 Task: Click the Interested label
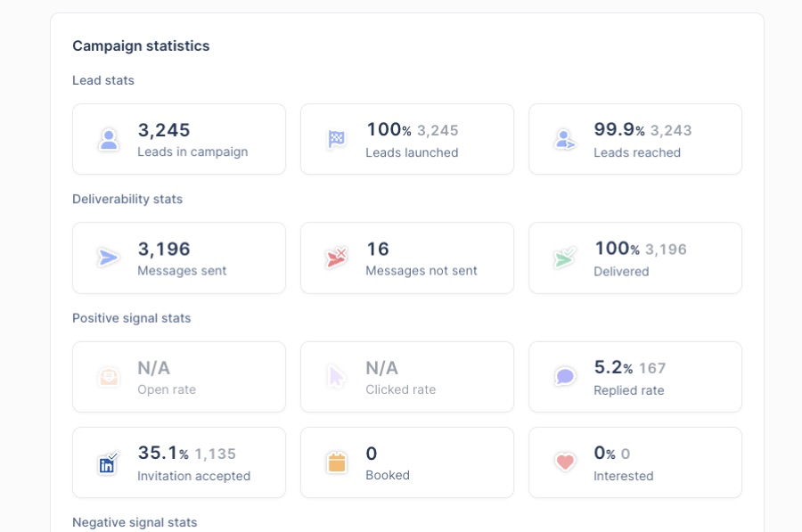coord(624,476)
